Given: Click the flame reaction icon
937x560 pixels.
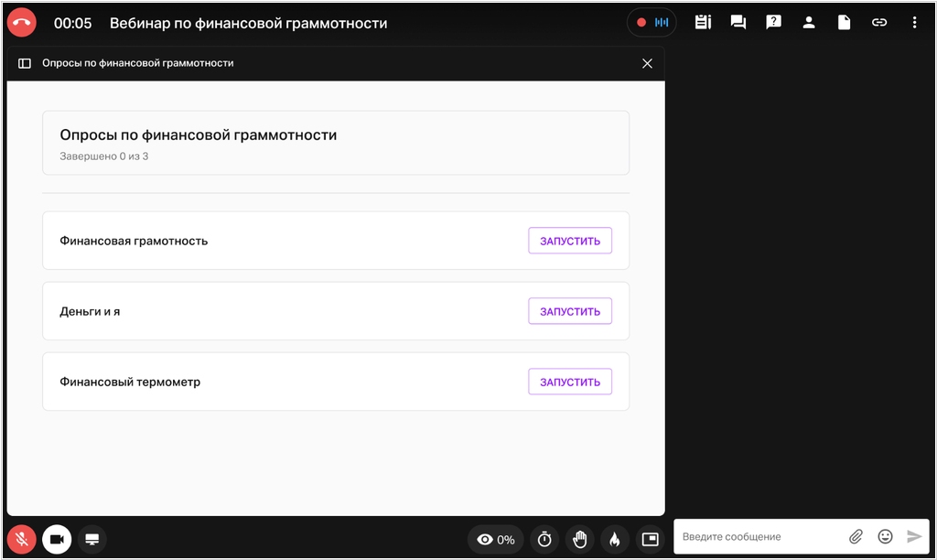Looking at the screenshot, I should [614, 540].
